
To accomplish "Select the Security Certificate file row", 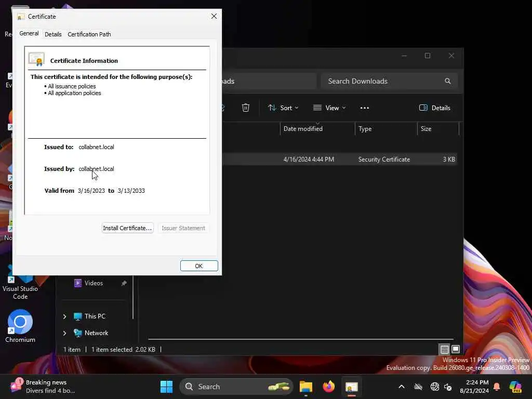I will tap(340, 159).
